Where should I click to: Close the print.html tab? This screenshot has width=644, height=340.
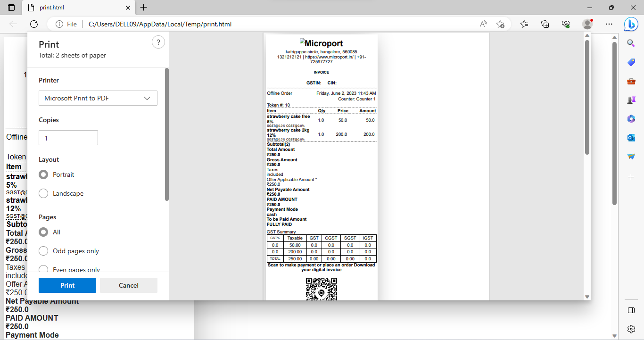coord(128,8)
